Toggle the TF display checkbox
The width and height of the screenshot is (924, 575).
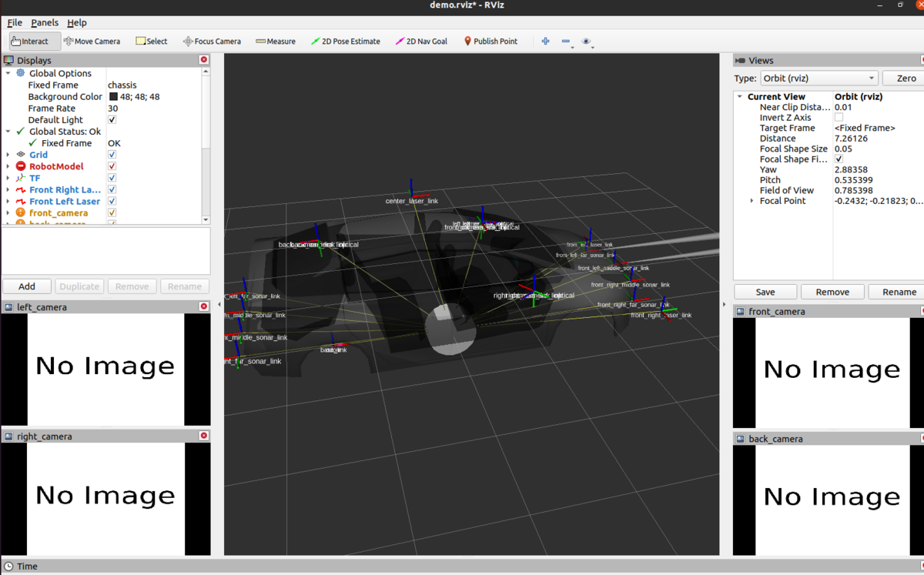click(x=112, y=178)
